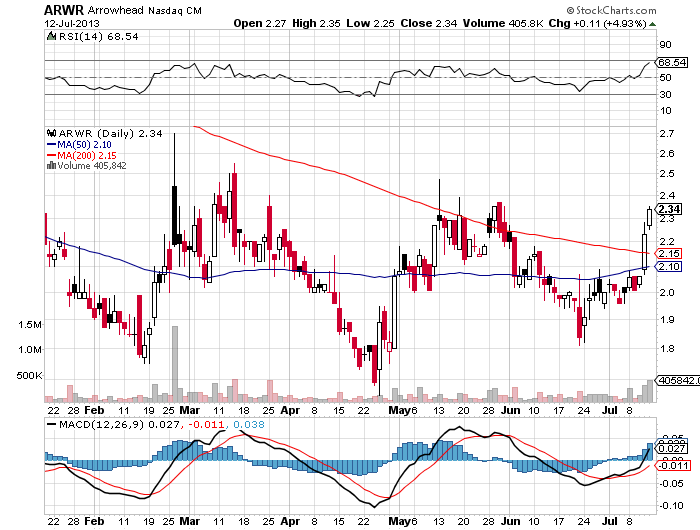
Task: Click the green up-arrow change icon
Action: pyautogui.click(x=652, y=24)
